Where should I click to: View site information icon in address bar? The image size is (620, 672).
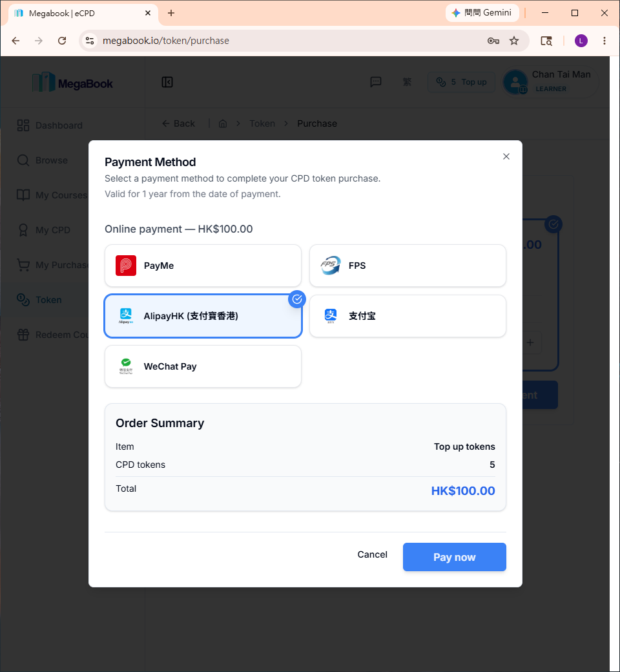(90, 41)
